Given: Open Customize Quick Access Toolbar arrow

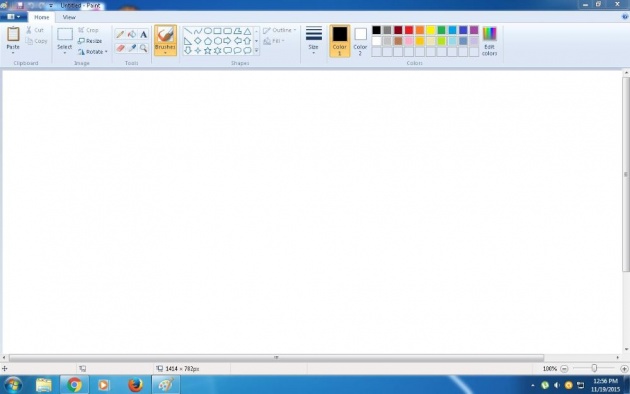Looking at the screenshot, I should pyautogui.click(x=51, y=6).
